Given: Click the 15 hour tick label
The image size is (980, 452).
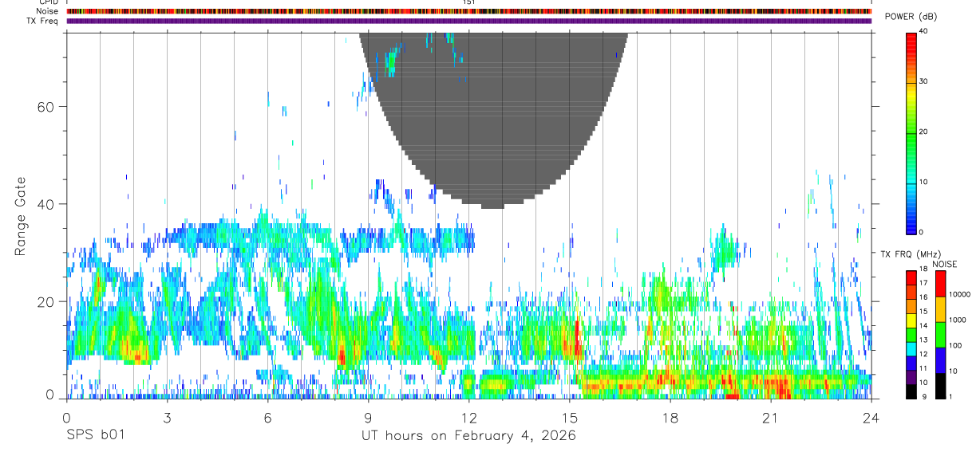Looking at the screenshot, I should coord(569,418).
